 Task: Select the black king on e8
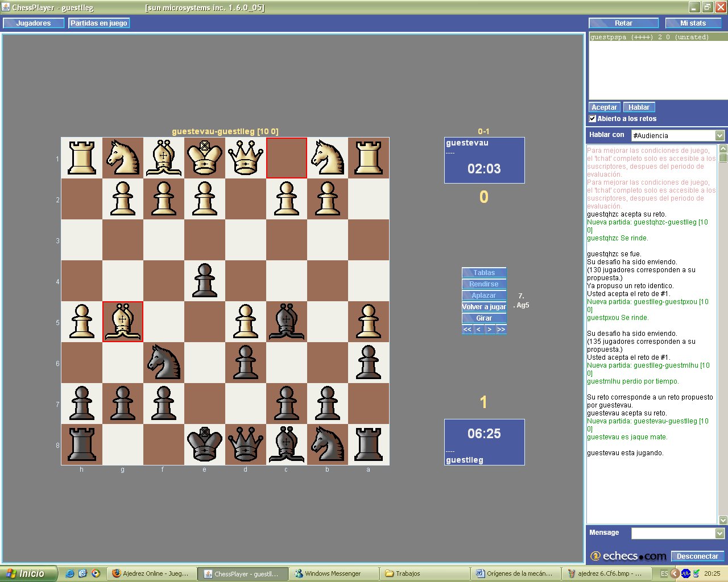(x=205, y=444)
